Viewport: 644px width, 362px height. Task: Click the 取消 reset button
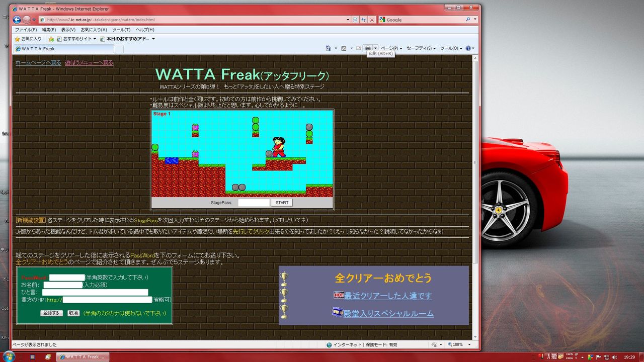click(73, 313)
